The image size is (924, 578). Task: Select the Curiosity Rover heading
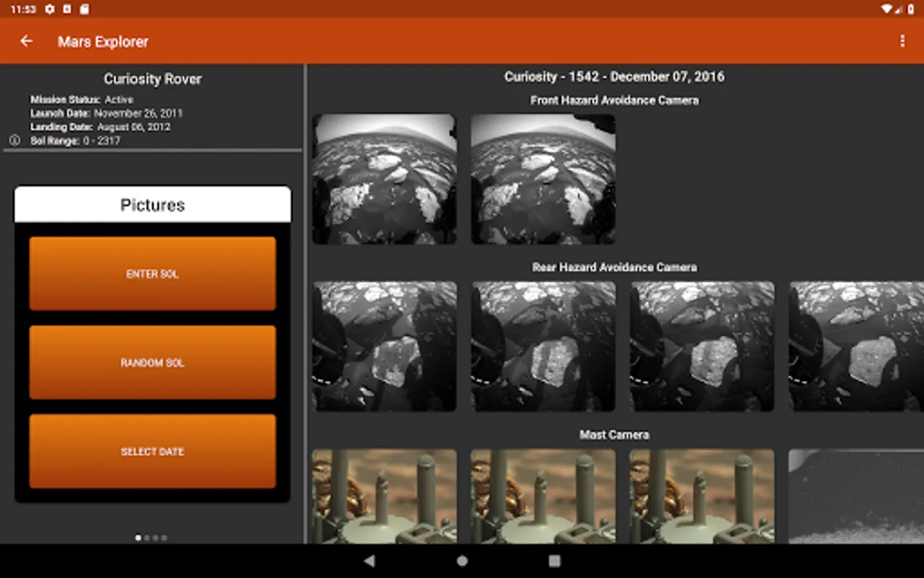pyautogui.click(x=153, y=79)
